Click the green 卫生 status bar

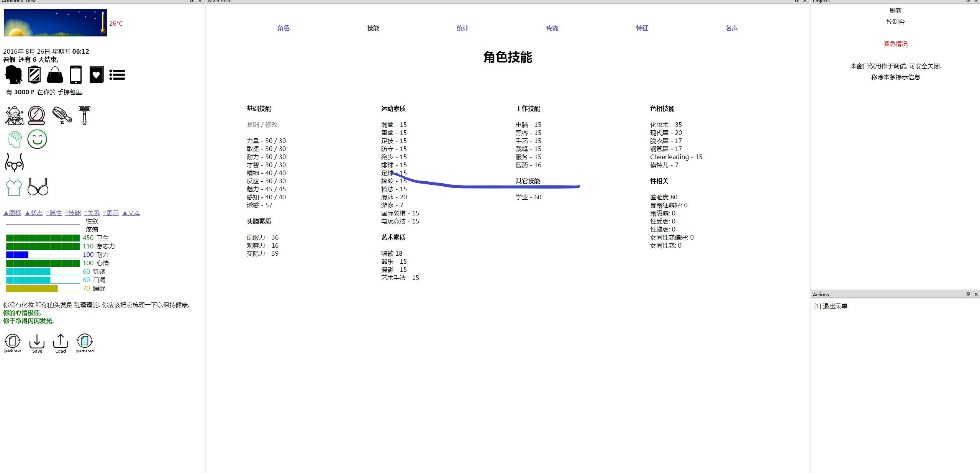(43, 238)
